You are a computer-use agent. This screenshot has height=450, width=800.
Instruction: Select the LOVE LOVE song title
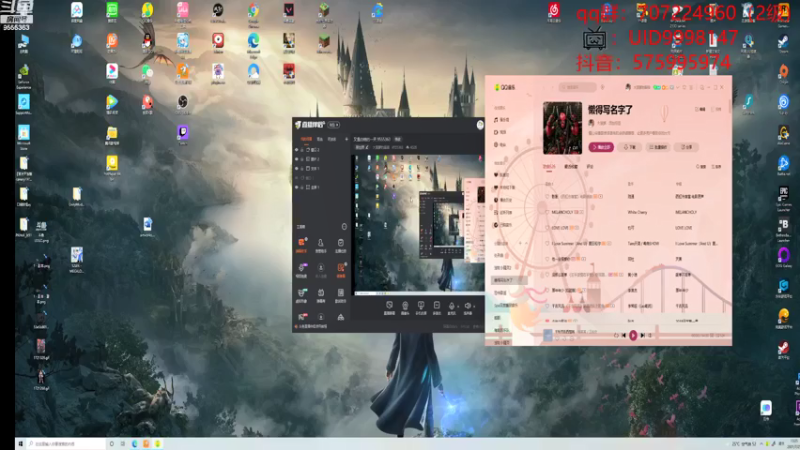point(560,228)
